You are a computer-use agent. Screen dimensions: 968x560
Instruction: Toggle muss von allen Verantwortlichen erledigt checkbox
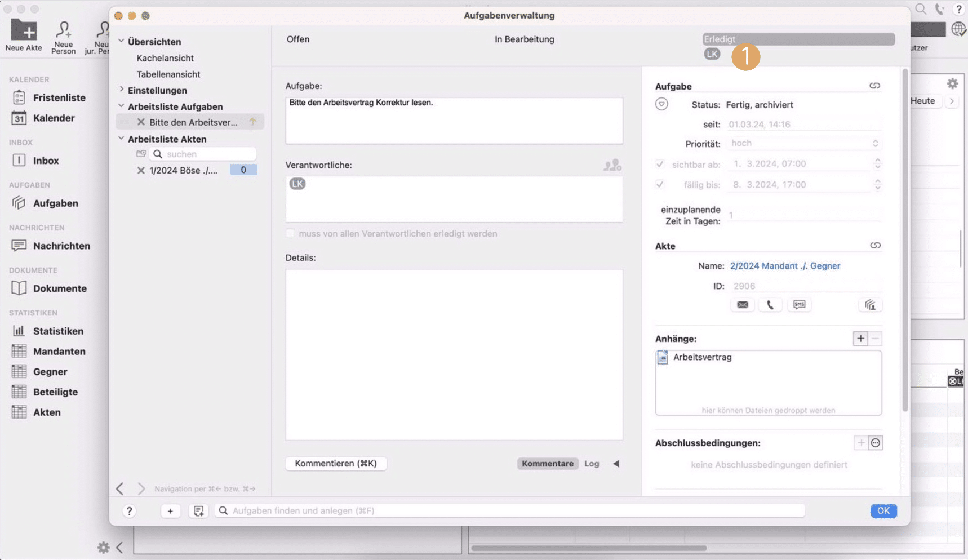290,233
